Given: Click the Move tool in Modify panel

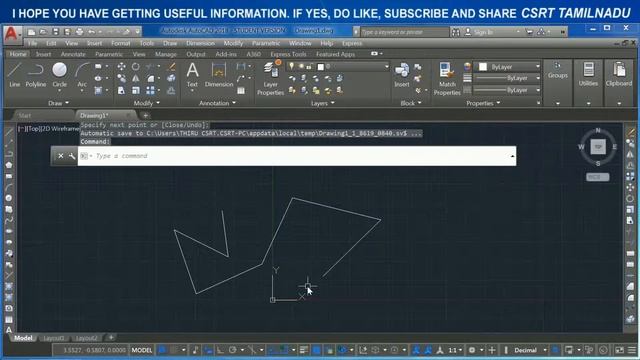Looking at the screenshot, I should (122, 67).
